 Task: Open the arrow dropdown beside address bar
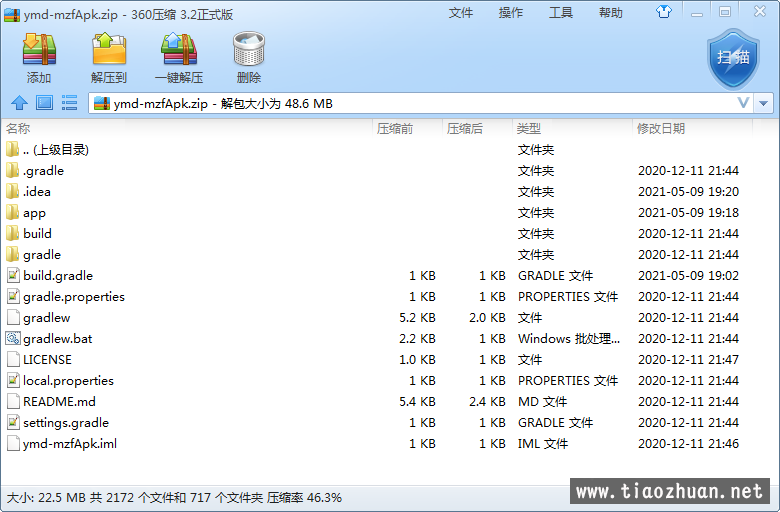(765, 103)
